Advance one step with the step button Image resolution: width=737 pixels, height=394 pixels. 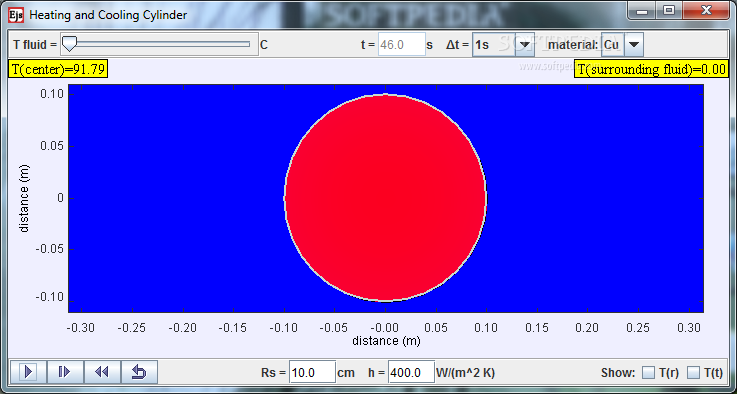(65, 372)
